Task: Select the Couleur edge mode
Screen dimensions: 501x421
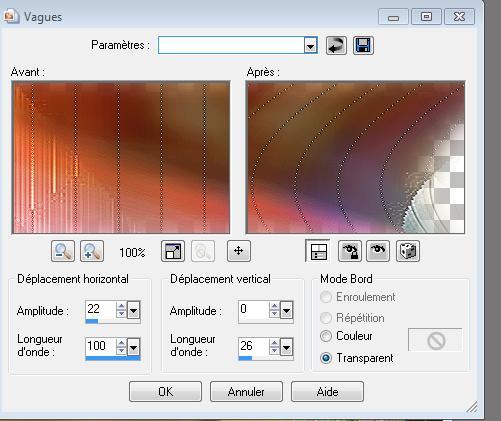Action: [326, 336]
